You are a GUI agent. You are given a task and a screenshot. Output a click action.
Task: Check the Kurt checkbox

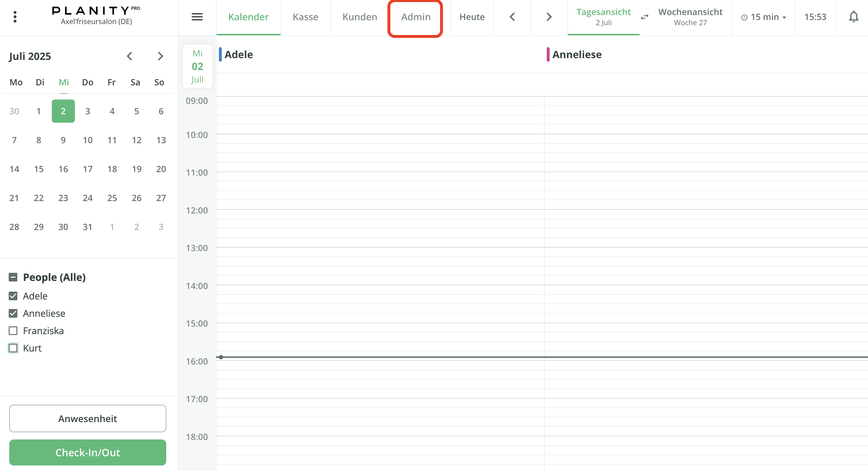(x=13, y=348)
